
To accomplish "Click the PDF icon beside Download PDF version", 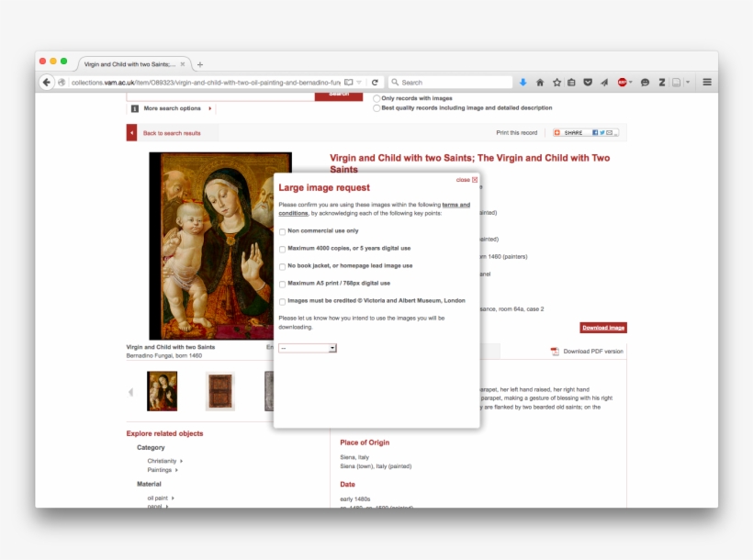I will pyautogui.click(x=555, y=352).
